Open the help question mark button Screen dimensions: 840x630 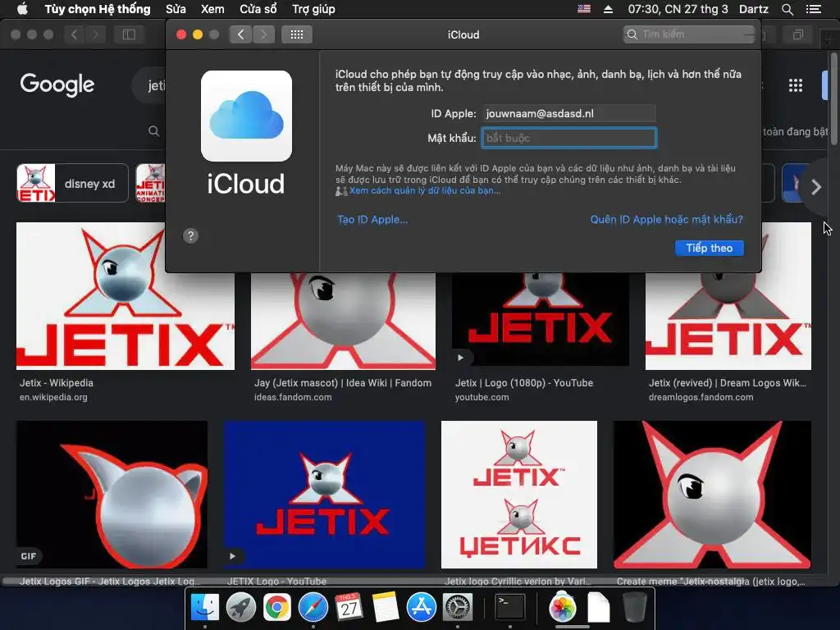tap(190, 235)
